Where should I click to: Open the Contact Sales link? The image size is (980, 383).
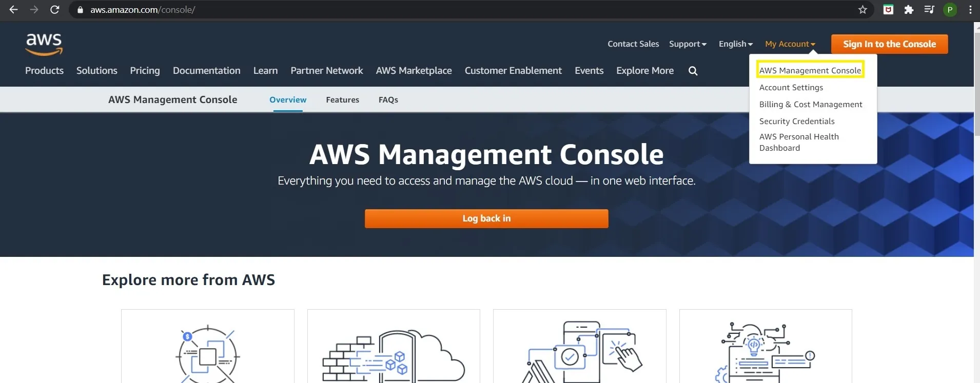tap(633, 44)
